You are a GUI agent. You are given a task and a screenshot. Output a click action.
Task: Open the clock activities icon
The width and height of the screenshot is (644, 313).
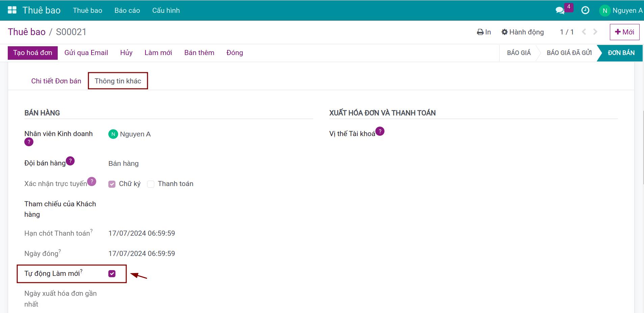[585, 10]
